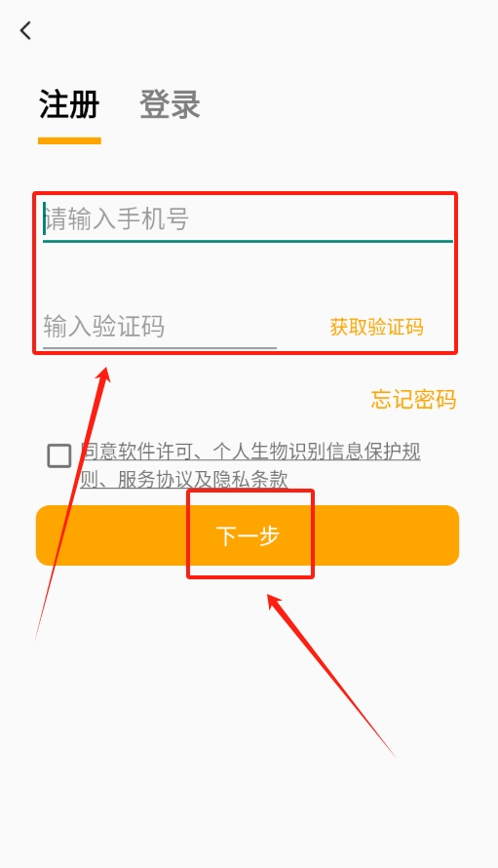Tap the back arrow icon

[x=25, y=30]
